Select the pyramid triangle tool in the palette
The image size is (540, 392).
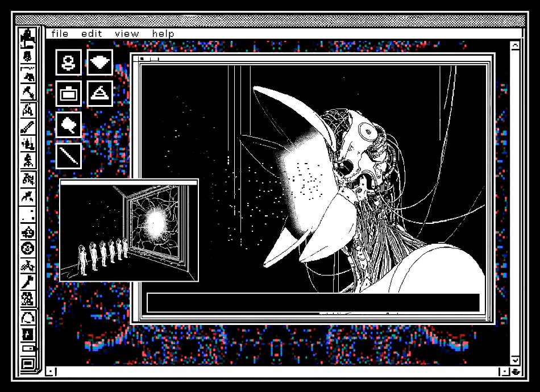(x=99, y=94)
